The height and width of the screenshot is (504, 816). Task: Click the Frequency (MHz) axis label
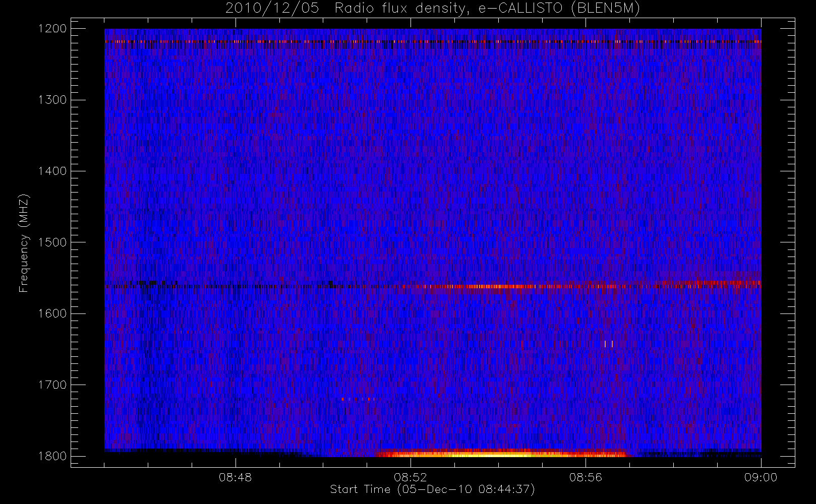[24, 243]
